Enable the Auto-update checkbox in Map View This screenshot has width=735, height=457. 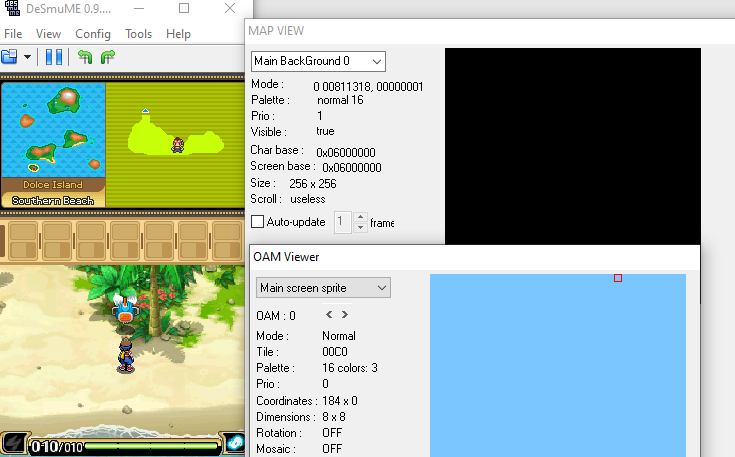(257, 222)
